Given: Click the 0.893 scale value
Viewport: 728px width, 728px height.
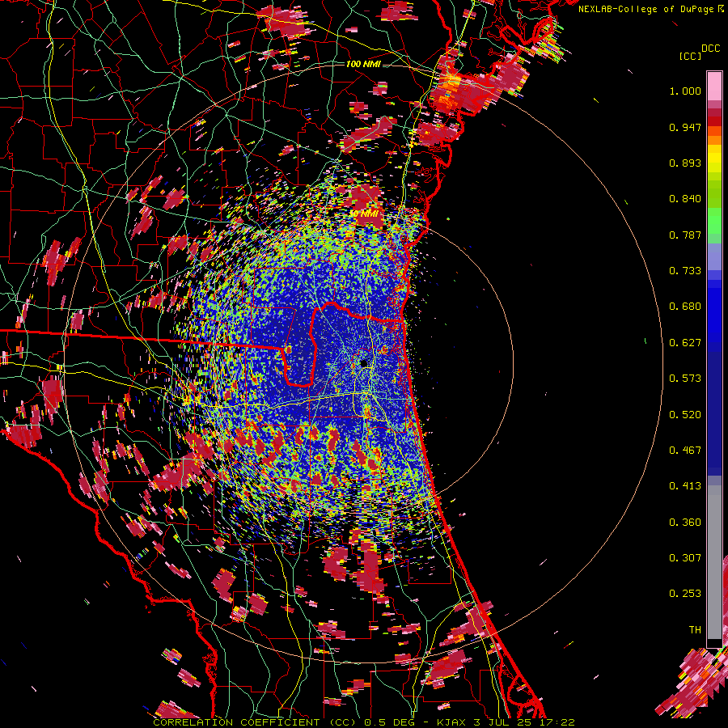Looking at the screenshot, I should (685, 163).
